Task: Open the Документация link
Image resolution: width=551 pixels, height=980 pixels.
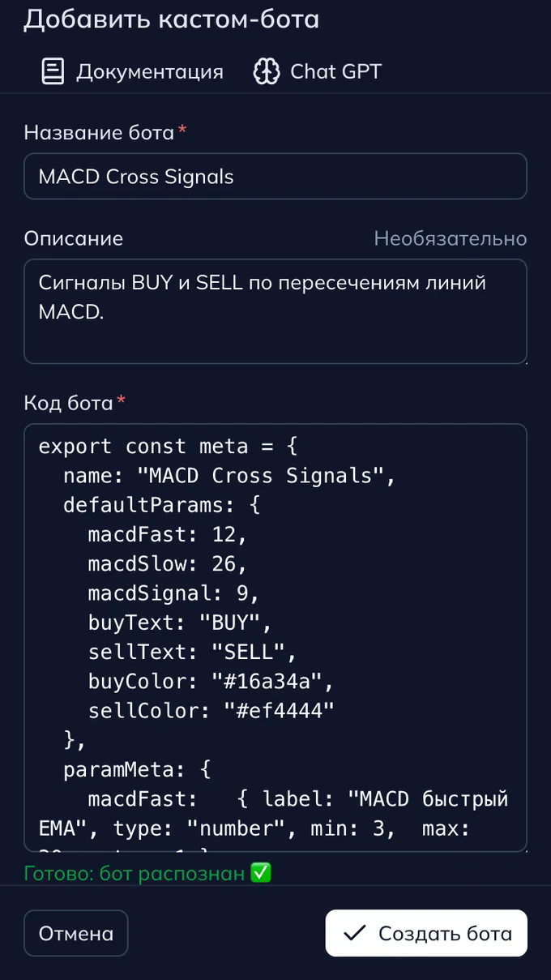Action: [149, 71]
